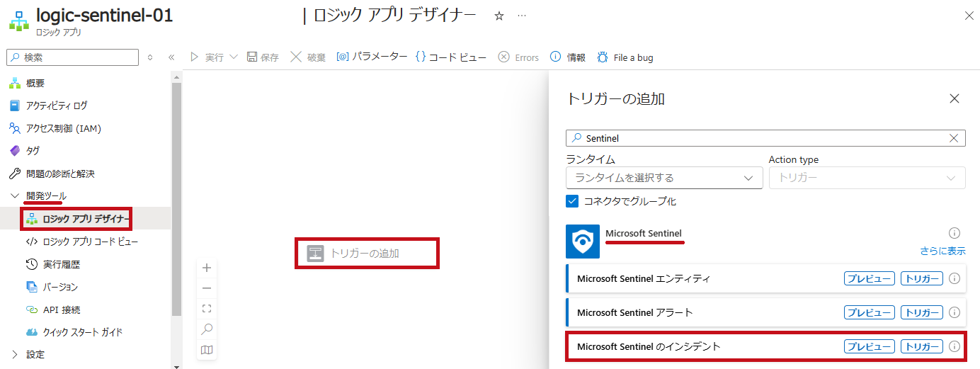Toggle the minimap canvas icon
The height and width of the screenshot is (369, 980).
[x=207, y=350]
